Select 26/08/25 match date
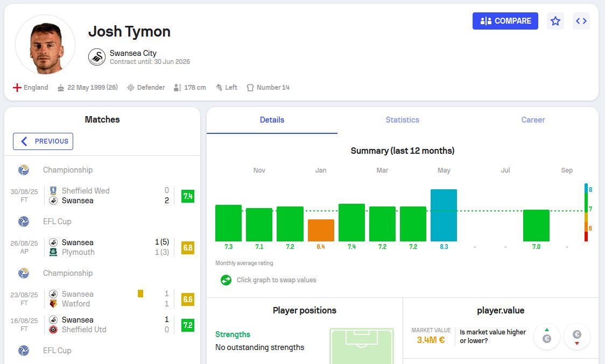The height and width of the screenshot is (364, 605). (24, 244)
